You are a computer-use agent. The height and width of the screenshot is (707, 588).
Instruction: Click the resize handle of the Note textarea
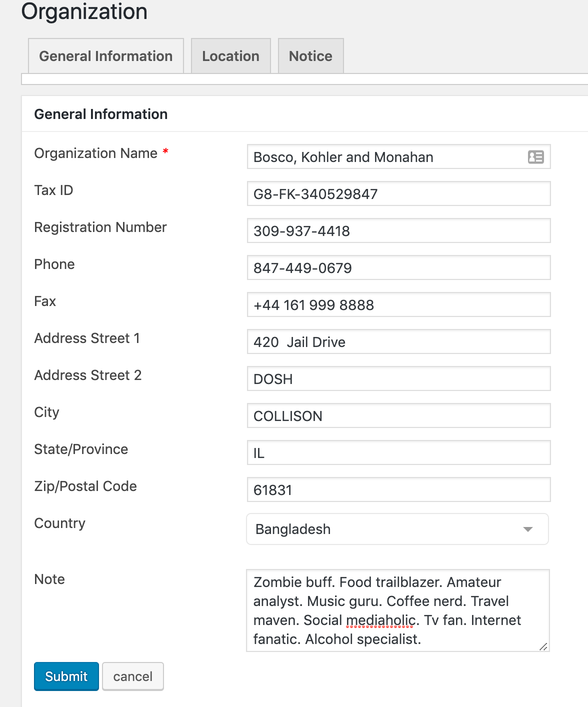(543, 646)
